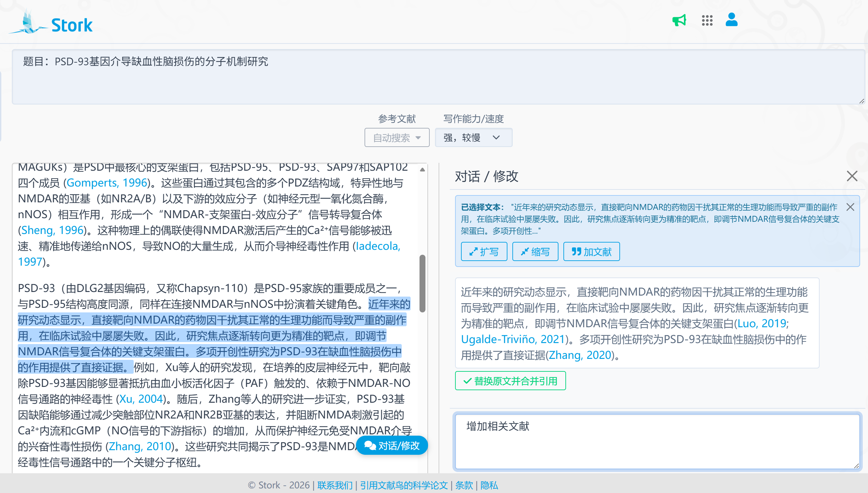Click the floating 对话/修改 chat button
Image resolution: width=868 pixels, height=493 pixels.
[x=392, y=445]
